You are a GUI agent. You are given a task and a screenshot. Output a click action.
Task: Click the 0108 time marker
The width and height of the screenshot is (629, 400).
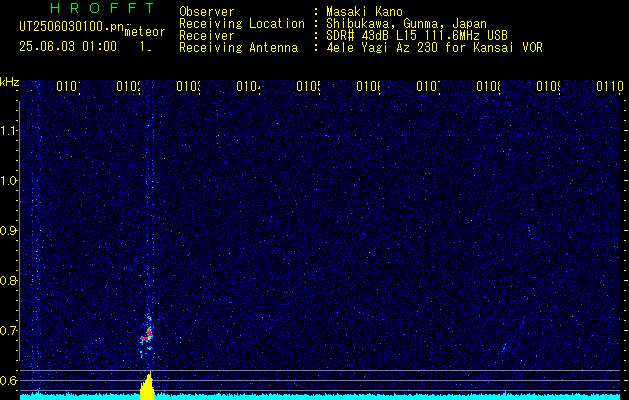pos(488,86)
